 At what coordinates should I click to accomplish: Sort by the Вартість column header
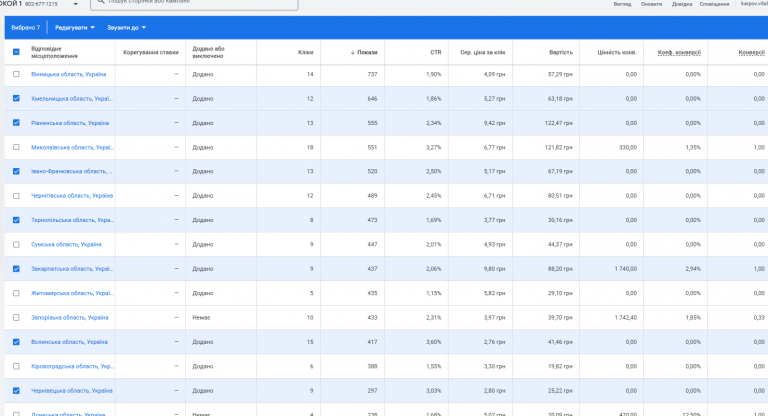pyautogui.click(x=561, y=52)
